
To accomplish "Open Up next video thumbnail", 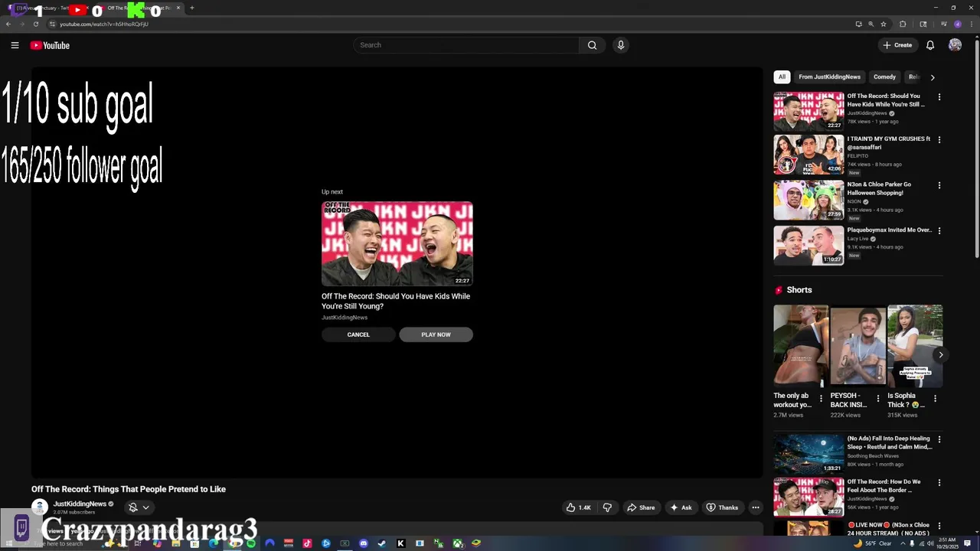I will click(397, 243).
